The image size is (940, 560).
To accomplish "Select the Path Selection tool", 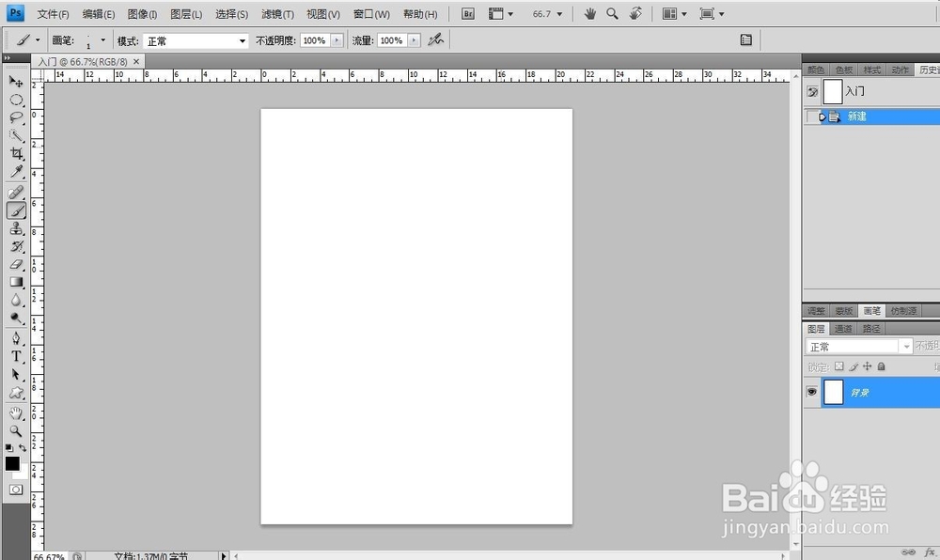I will click(16, 374).
